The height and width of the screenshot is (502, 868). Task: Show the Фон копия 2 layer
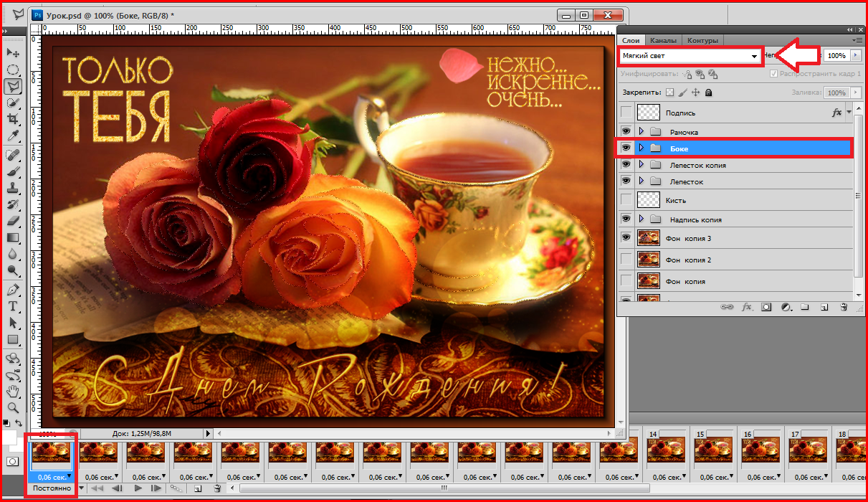pyautogui.click(x=626, y=259)
